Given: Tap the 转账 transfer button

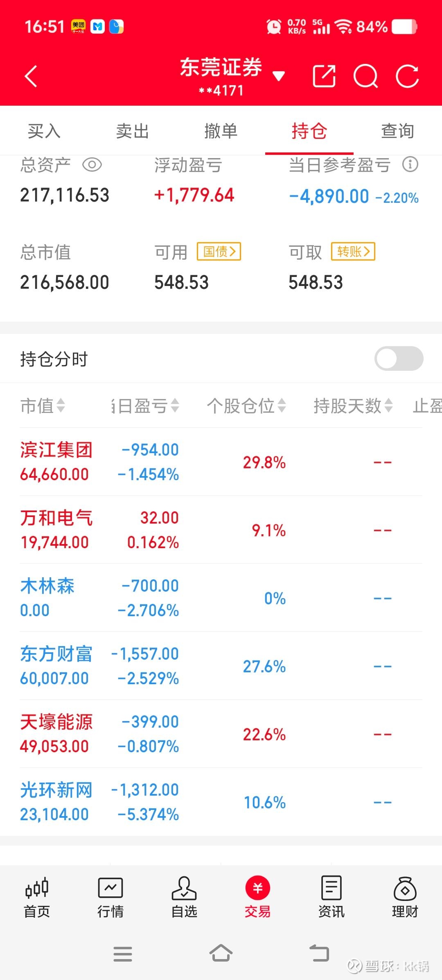Looking at the screenshot, I should 353,251.
